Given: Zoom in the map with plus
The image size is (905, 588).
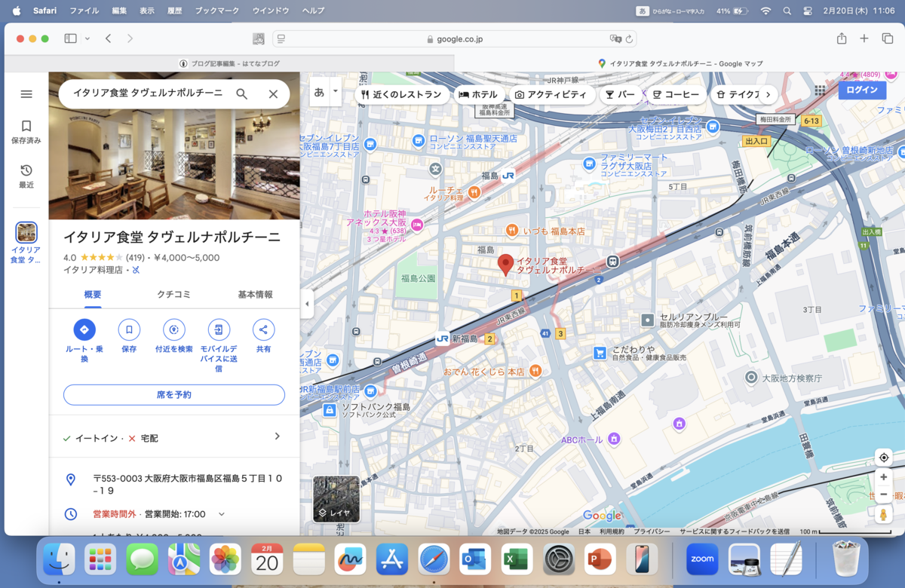Looking at the screenshot, I should [x=884, y=477].
